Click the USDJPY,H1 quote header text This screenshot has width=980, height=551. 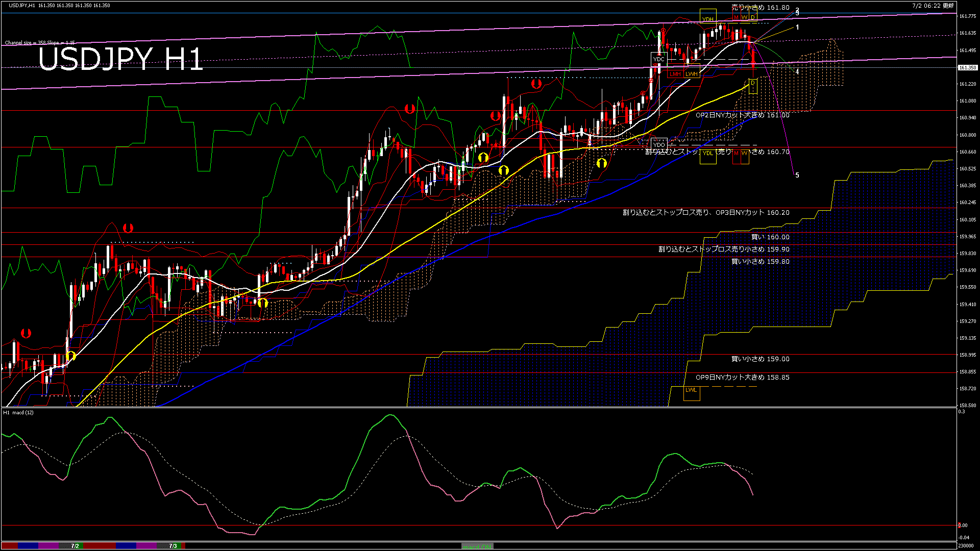(59, 5)
